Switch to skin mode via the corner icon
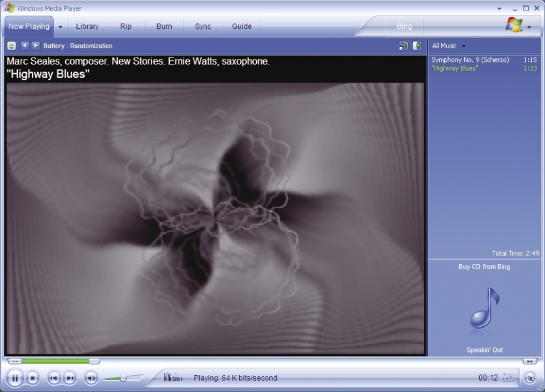The height and width of the screenshot is (392, 545). coord(530,378)
